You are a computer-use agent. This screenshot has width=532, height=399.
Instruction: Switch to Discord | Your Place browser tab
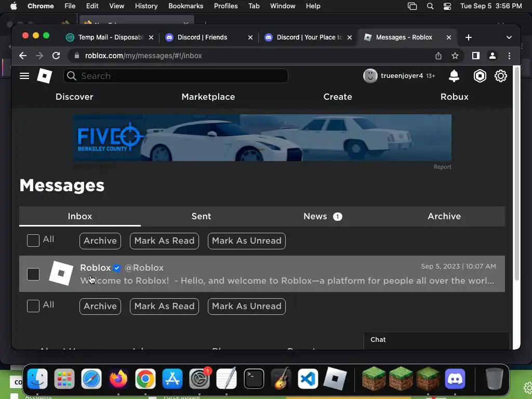[308, 37]
